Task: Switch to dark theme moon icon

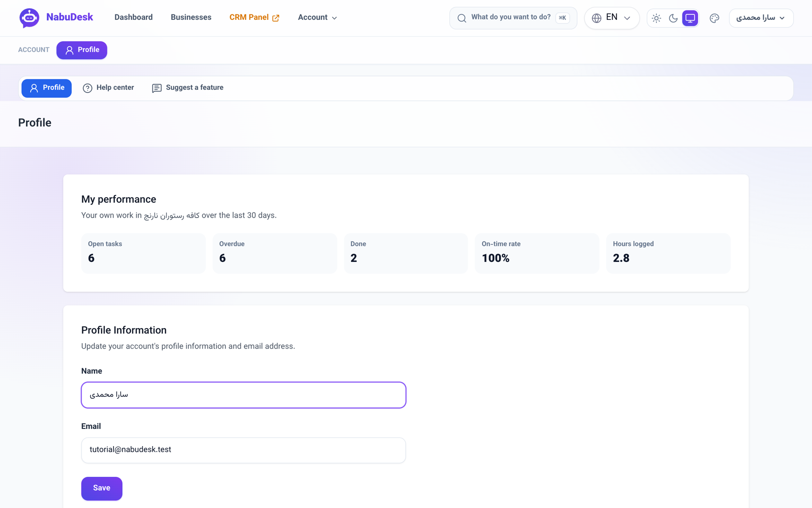Action: pos(673,18)
